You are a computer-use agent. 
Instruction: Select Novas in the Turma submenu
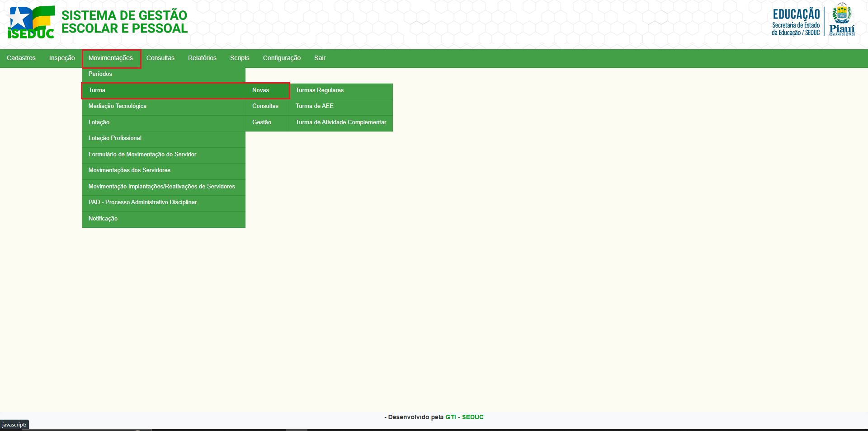260,90
